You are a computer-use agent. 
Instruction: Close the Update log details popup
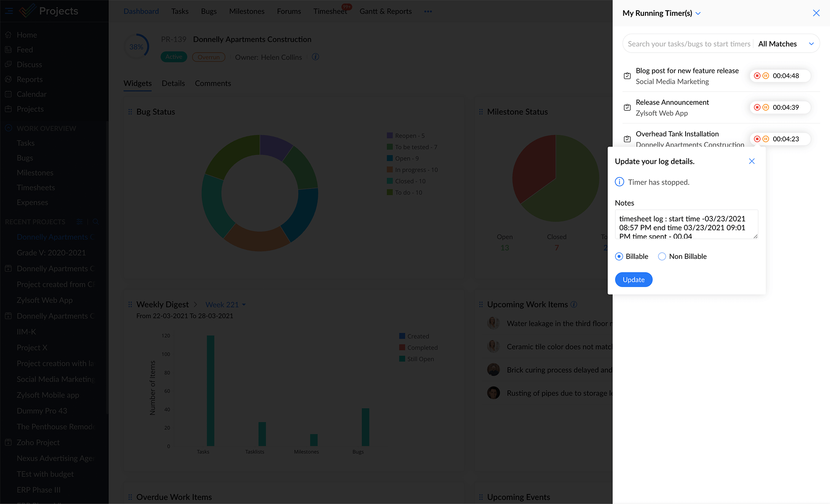[752, 161]
